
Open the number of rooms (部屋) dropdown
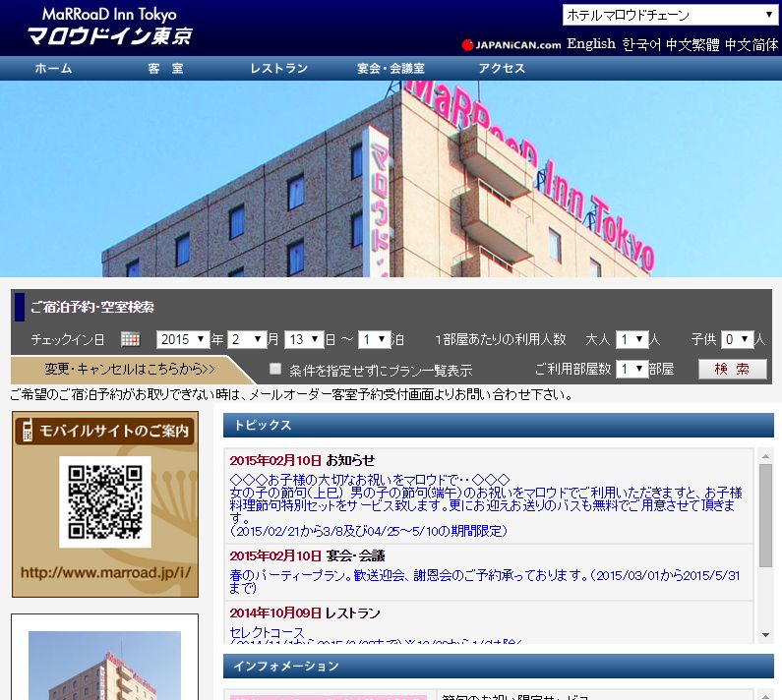click(632, 369)
